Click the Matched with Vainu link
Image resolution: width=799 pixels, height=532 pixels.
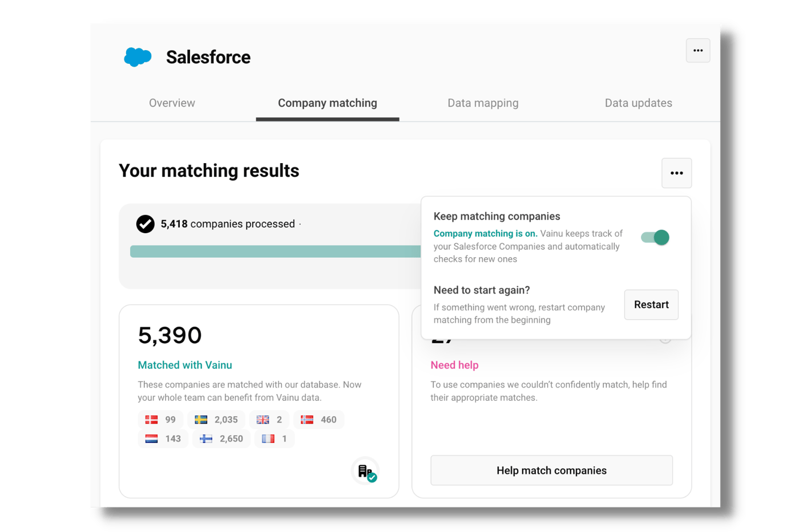pyautogui.click(x=185, y=365)
